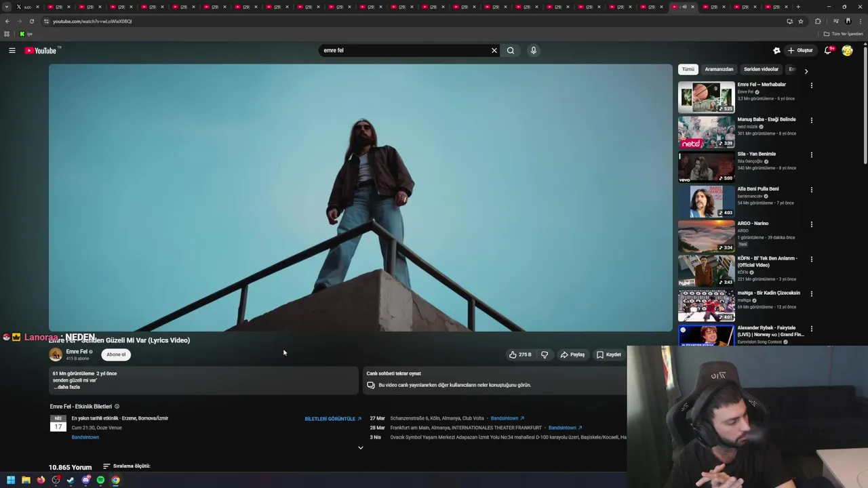868x488 pixels.
Task: Open the Sıla - Yan Benimle thumbnail
Action: (706, 167)
